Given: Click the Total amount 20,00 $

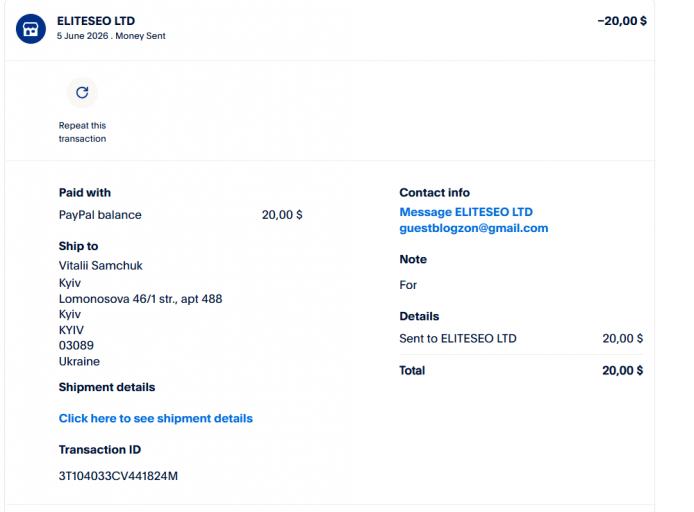Looking at the screenshot, I should click(x=622, y=370).
